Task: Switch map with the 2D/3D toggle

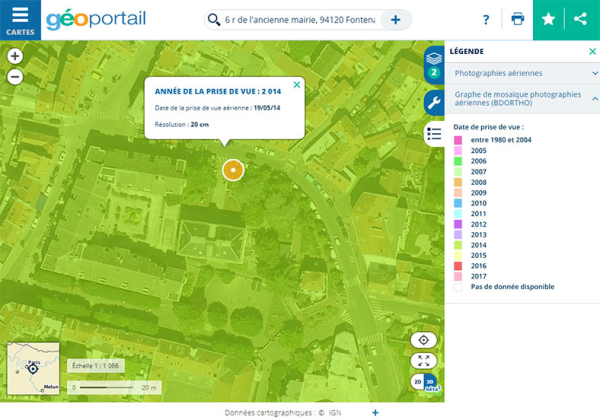Action: (424, 382)
